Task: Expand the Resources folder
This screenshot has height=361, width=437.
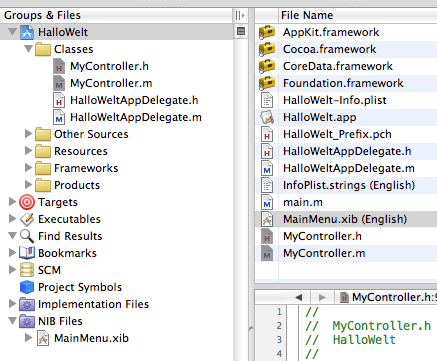Action: tap(29, 151)
